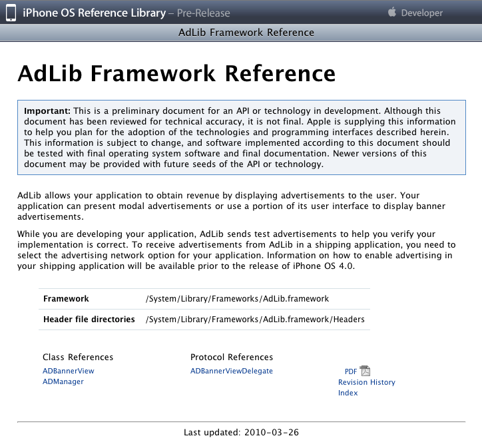
Task: Open the ADBannerView class reference
Action: [x=69, y=371]
